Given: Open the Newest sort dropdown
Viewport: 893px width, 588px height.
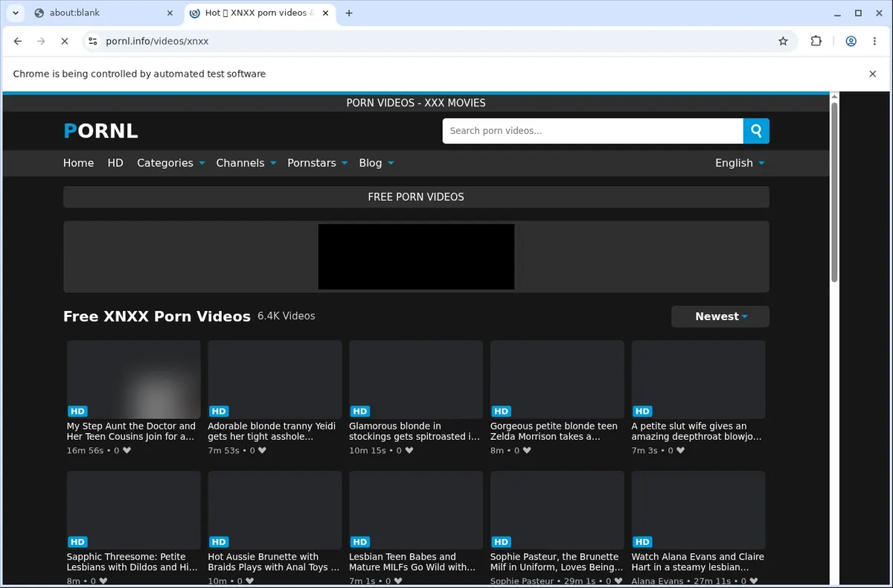Looking at the screenshot, I should tap(720, 316).
